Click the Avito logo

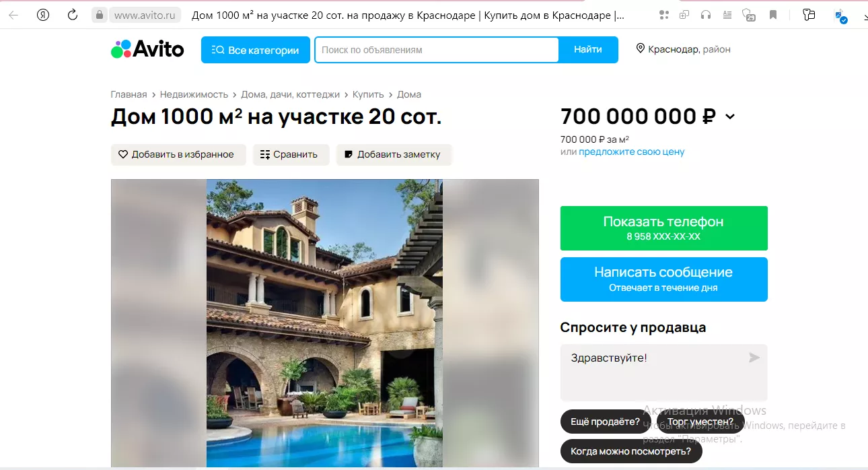click(147, 49)
